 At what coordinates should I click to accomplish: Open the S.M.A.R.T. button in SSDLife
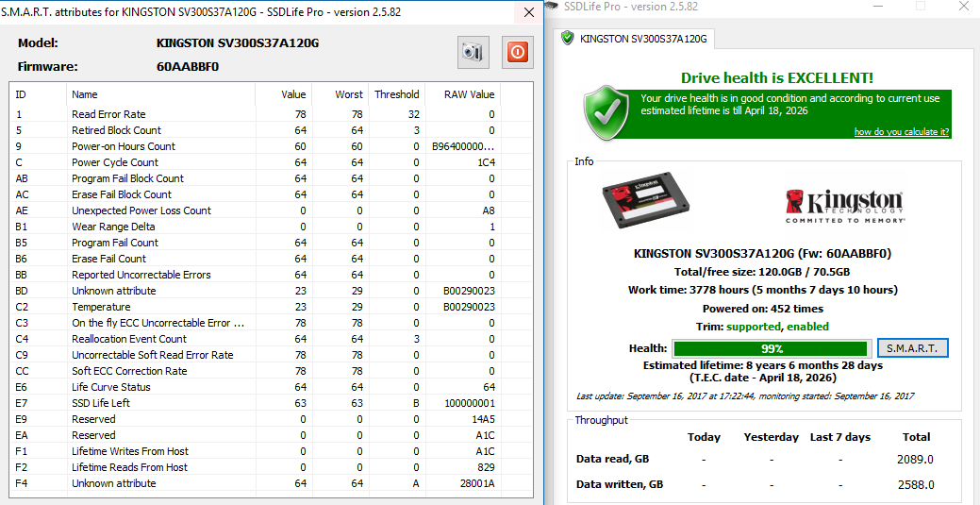(x=912, y=348)
